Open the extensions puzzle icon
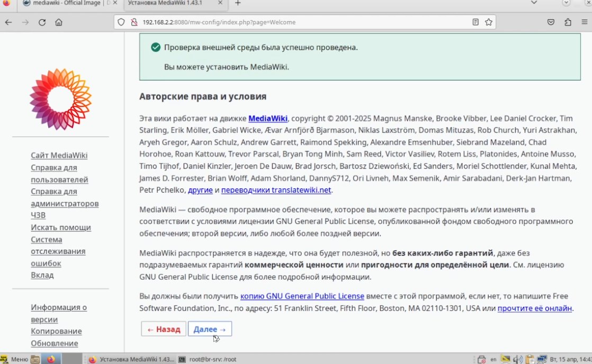This screenshot has height=364, width=592. (x=568, y=22)
